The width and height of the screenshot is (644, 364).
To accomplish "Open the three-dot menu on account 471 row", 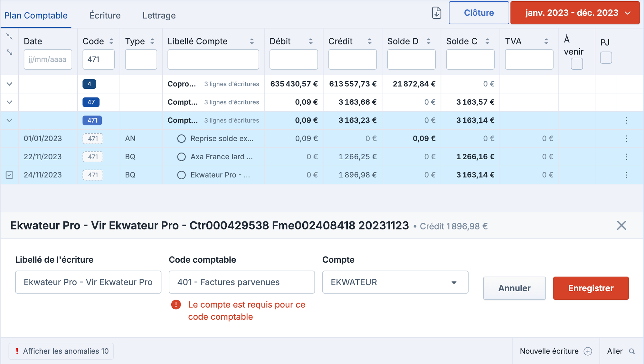I will point(626,120).
